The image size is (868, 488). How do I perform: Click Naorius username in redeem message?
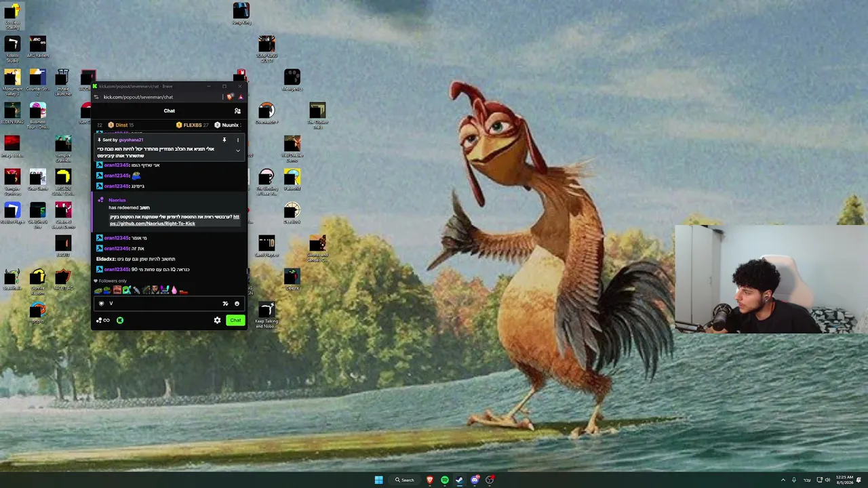(x=117, y=201)
